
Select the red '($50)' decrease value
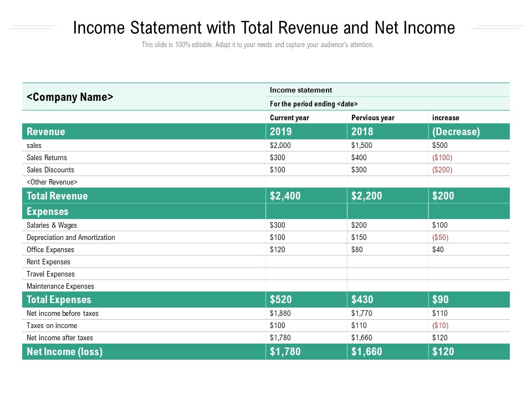coord(440,237)
